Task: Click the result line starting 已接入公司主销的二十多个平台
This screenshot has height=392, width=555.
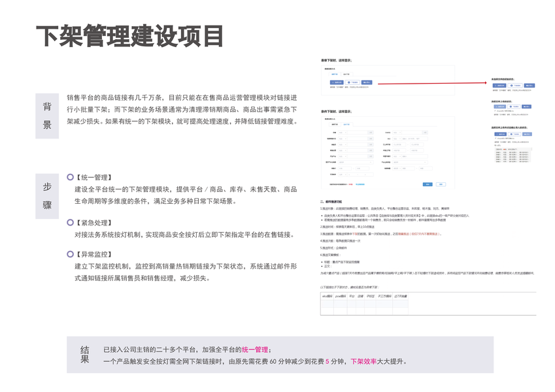Action: 187,350
